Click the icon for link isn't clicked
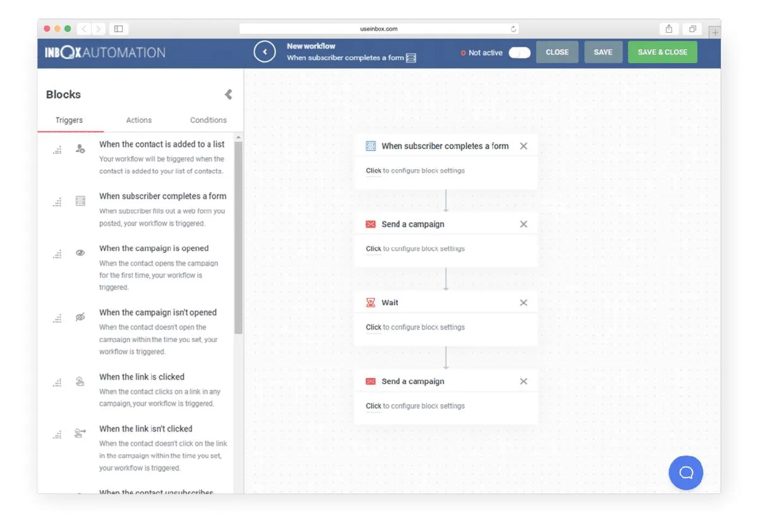 pyautogui.click(x=80, y=433)
